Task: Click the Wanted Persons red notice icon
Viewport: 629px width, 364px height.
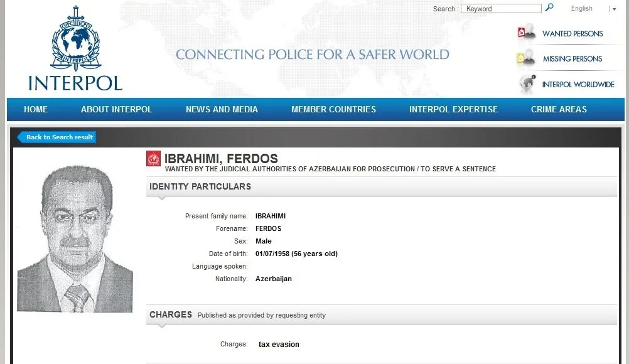Action: [x=526, y=32]
